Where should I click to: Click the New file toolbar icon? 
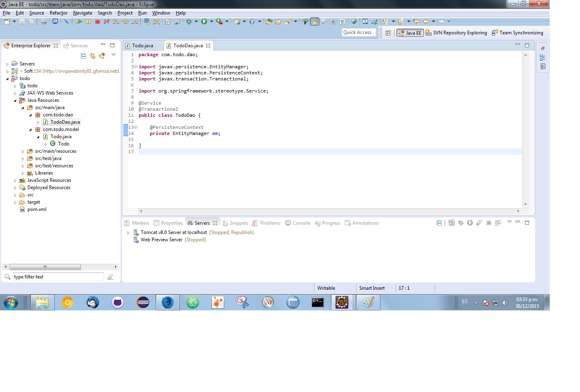click(x=7, y=21)
